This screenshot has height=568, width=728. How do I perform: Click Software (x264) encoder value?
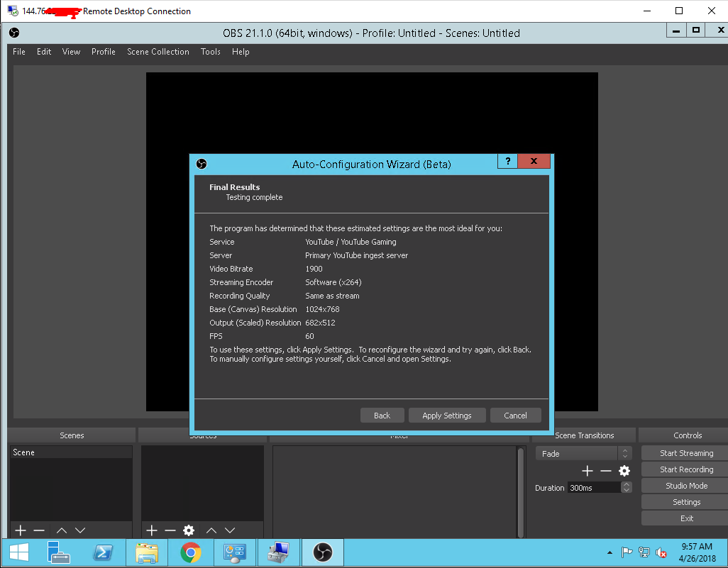pos(333,282)
